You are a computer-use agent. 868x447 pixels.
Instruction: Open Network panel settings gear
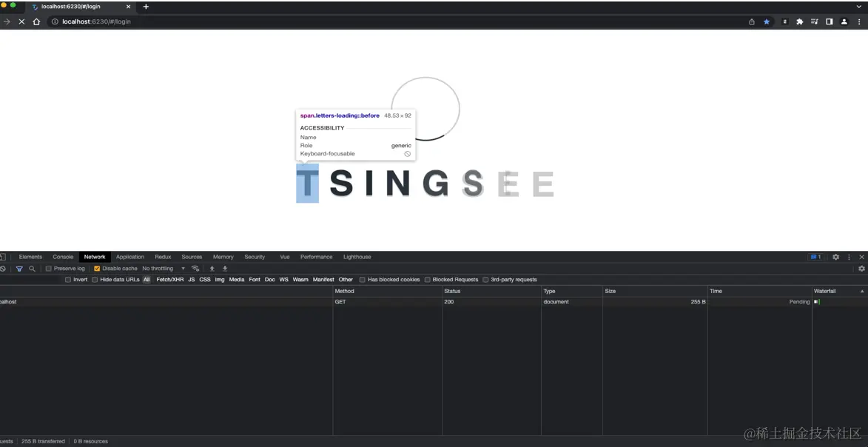click(861, 269)
